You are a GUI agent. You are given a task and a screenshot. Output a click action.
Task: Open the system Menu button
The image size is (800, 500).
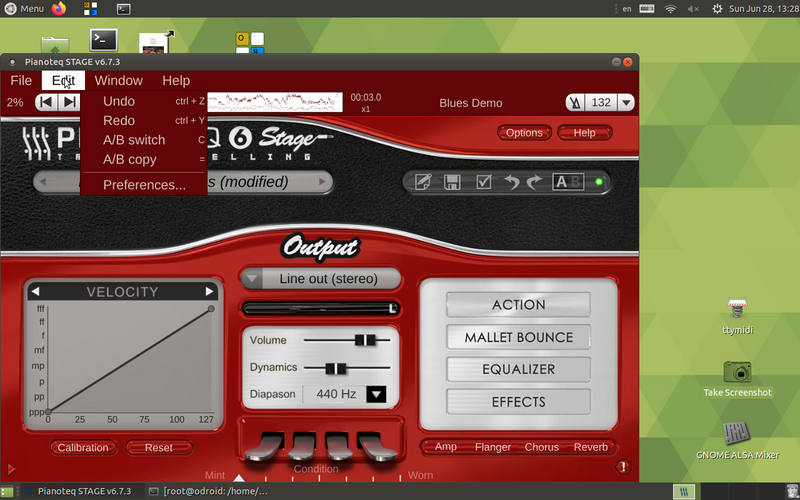click(x=24, y=9)
